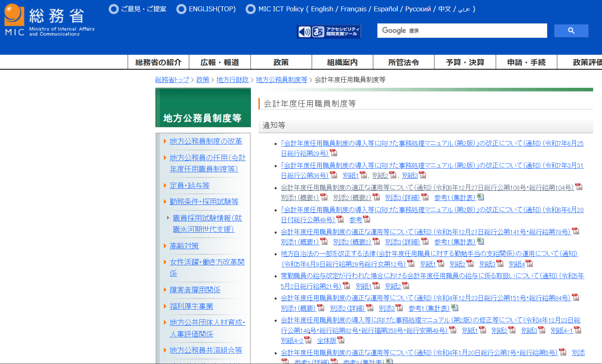Viewport: 602px width, 364px height.
Task: Open sidebar link 女性活躍・働き方改革関係
Action: [207, 267]
